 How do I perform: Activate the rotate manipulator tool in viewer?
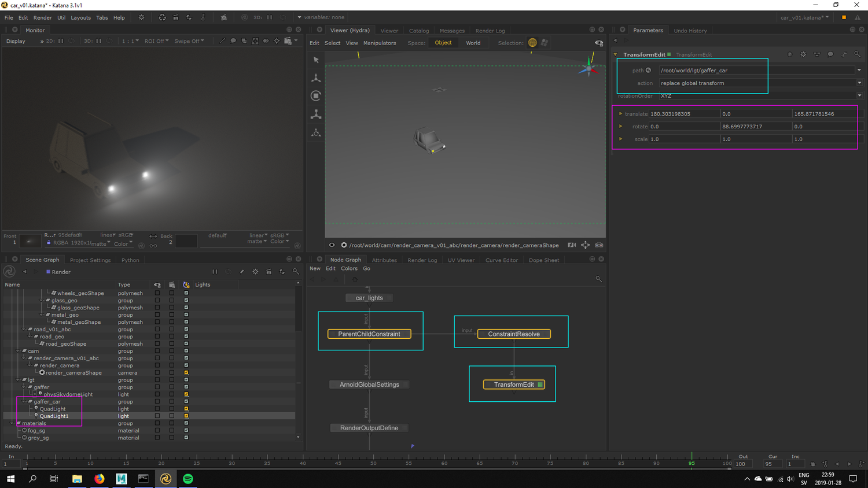[x=316, y=96]
